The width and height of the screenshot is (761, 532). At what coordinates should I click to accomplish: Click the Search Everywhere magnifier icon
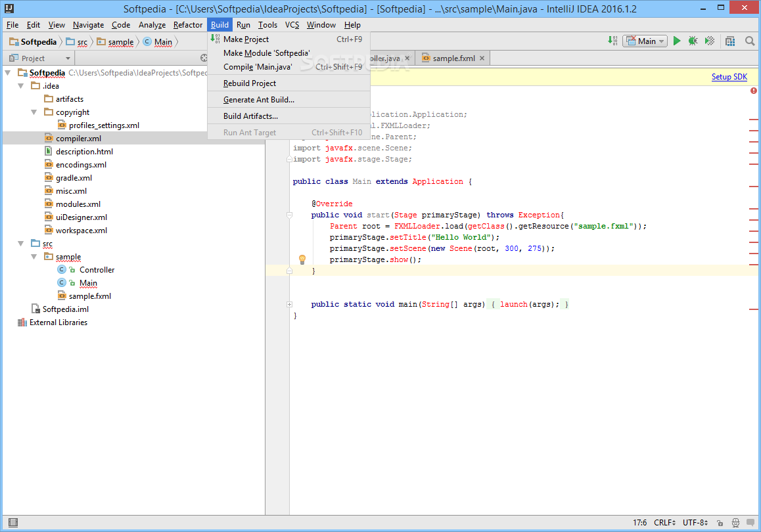[750, 41]
